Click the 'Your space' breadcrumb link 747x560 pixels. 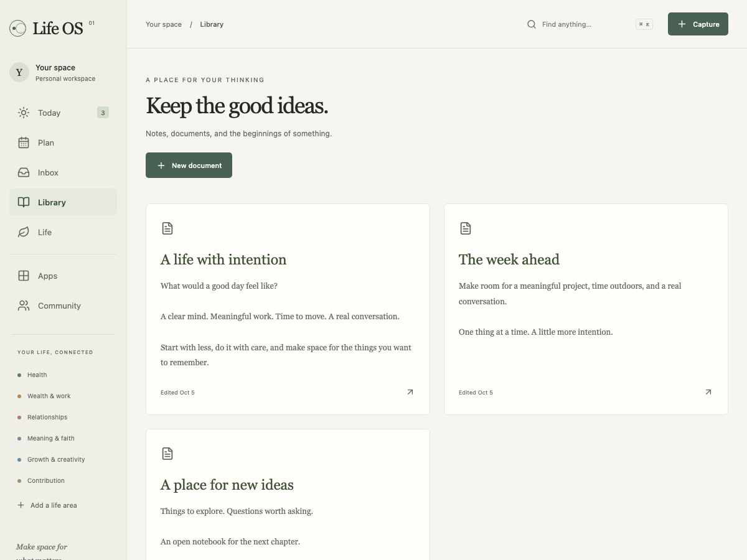pyautogui.click(x=164, y=24)
